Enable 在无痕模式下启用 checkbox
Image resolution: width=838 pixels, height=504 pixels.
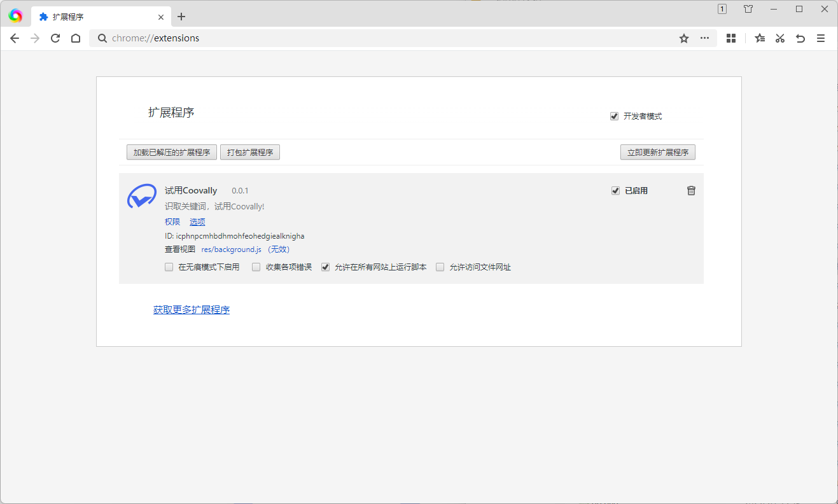[169, 267]
